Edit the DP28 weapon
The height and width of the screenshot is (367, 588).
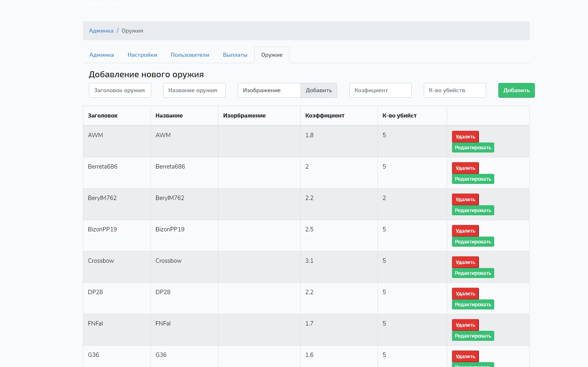click(x=473, y=305)
